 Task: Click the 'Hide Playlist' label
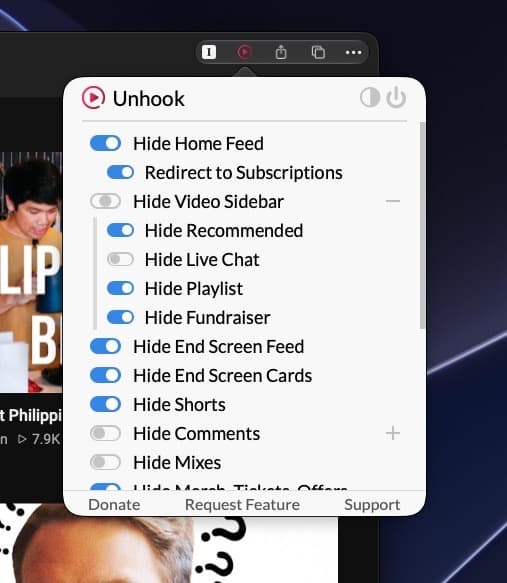[x=194, y=289]
